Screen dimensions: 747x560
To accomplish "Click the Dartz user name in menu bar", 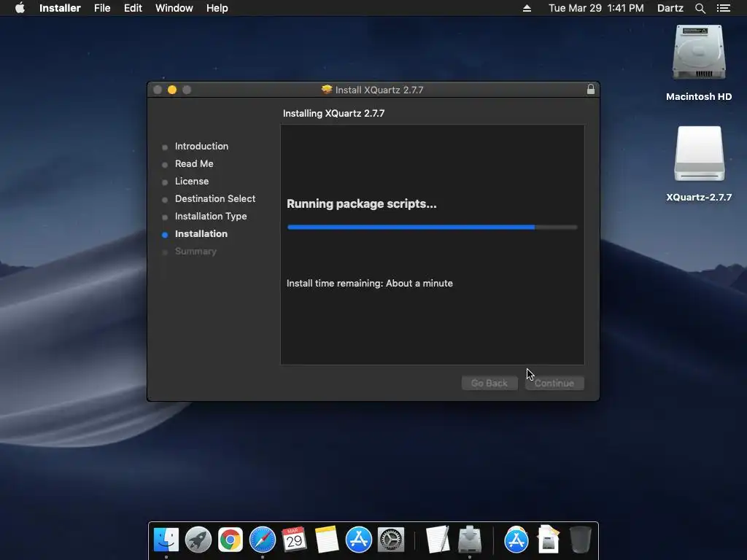I will [x=670, y=8].
